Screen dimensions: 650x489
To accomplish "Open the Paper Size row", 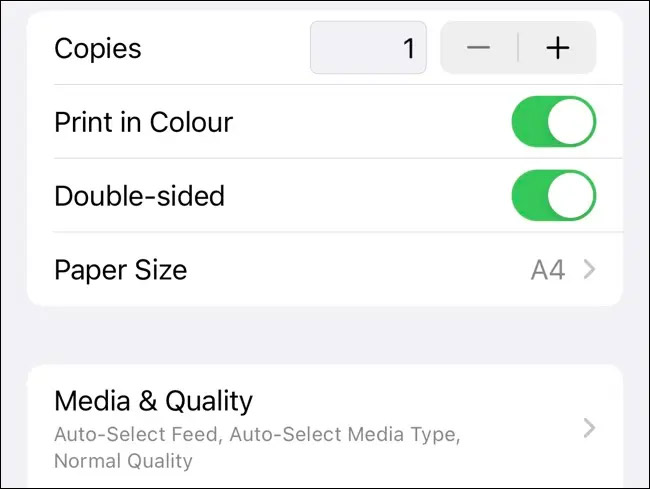I will [x=300, y=269].
